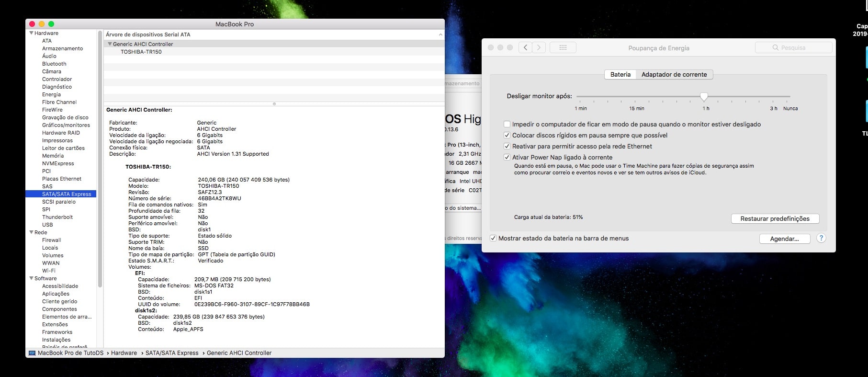Select Hardware RAID in sidebar
Image resolution: width=868 pixels, height=377 pixels.
pos(61,133)
